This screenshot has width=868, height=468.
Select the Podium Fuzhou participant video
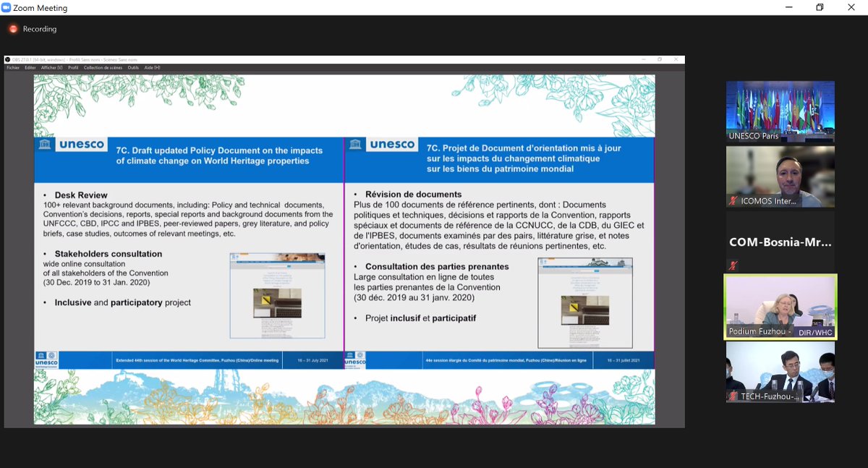click(x=780, y=307)
